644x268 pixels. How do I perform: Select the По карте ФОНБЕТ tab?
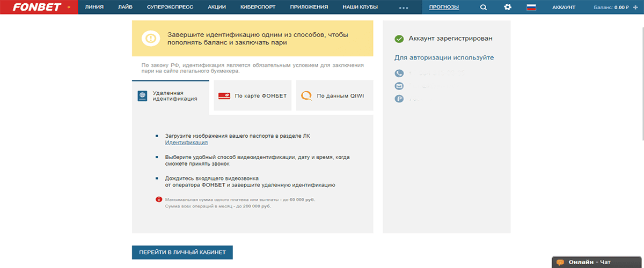pyautogui.click(x=252, y=95)
